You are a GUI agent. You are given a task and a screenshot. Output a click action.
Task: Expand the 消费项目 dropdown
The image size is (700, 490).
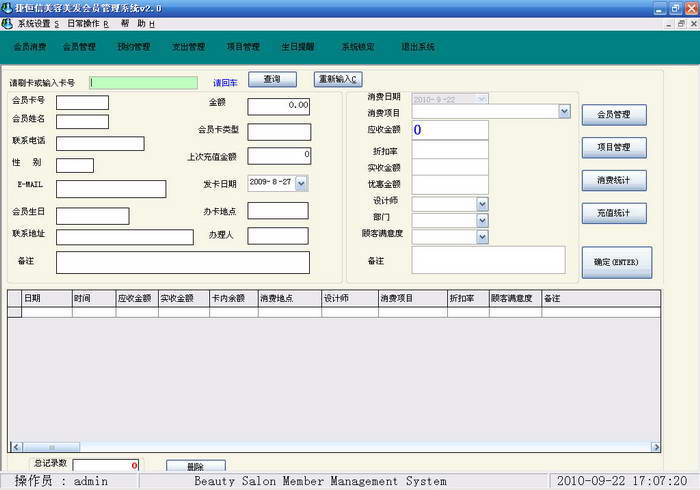click(x=564, y=112)
